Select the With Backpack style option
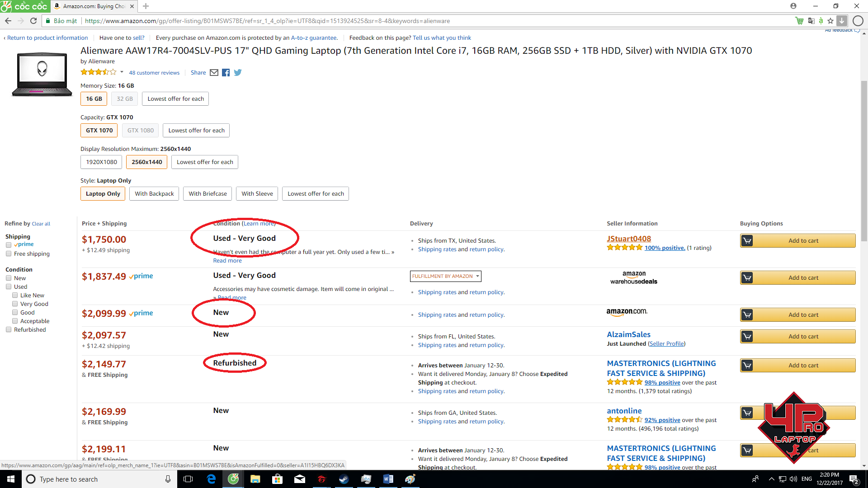 pos(154,194)
